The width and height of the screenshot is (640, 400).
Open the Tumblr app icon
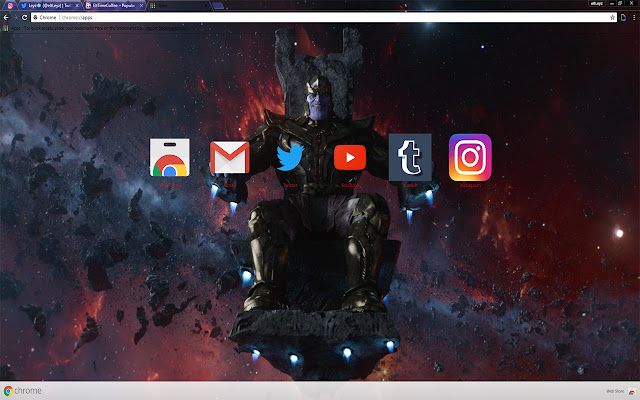[410, 158]
